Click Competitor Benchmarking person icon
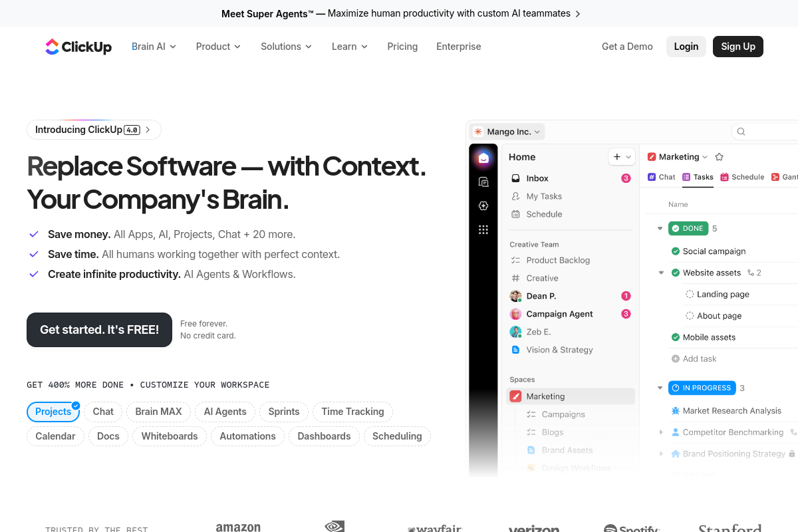Viewport: 798px width, 532px height. 676,432
